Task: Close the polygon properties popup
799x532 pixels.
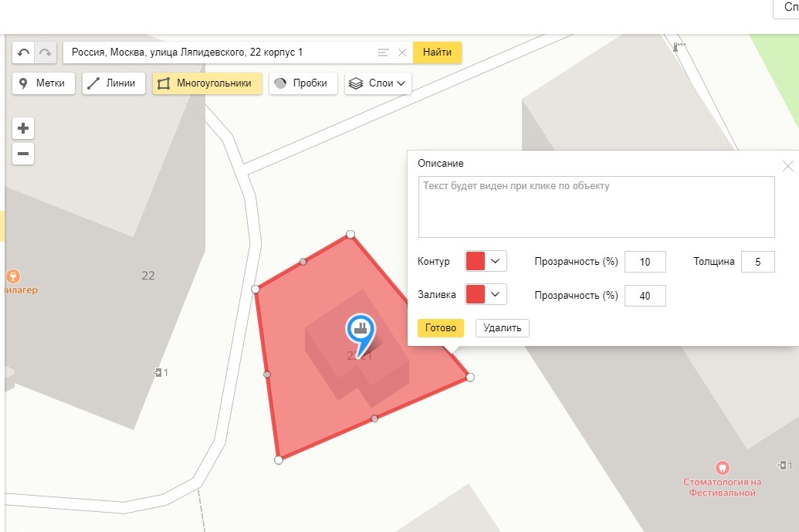Action: [787, 166]
